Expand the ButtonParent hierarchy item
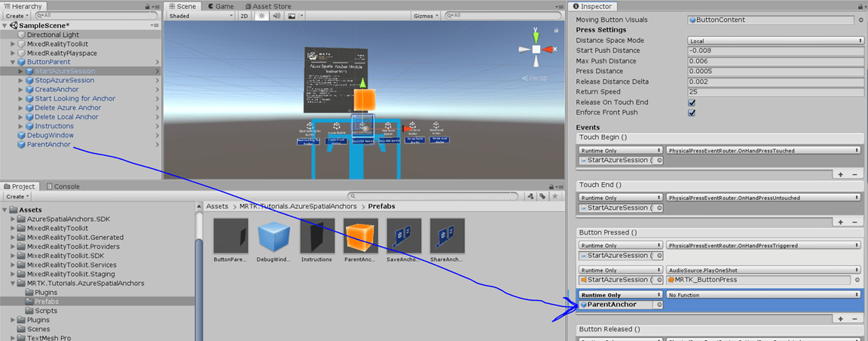The image size is (868, 341). point(13,62)
